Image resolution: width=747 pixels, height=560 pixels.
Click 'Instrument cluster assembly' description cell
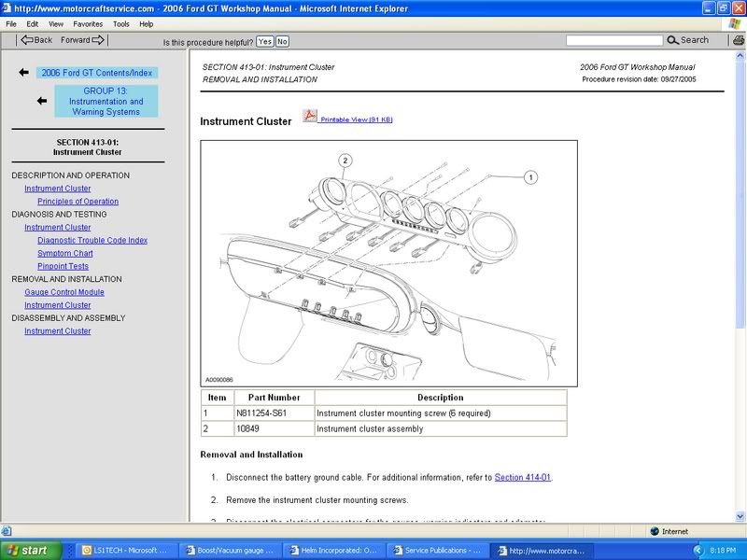(x=441, y=428)
